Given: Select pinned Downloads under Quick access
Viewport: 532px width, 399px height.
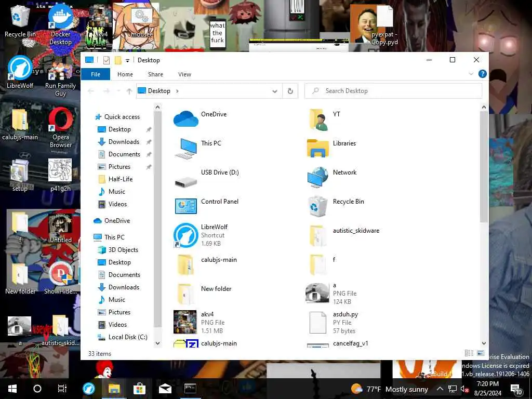Looking at the screenshot, I should [x=124, y=142].
